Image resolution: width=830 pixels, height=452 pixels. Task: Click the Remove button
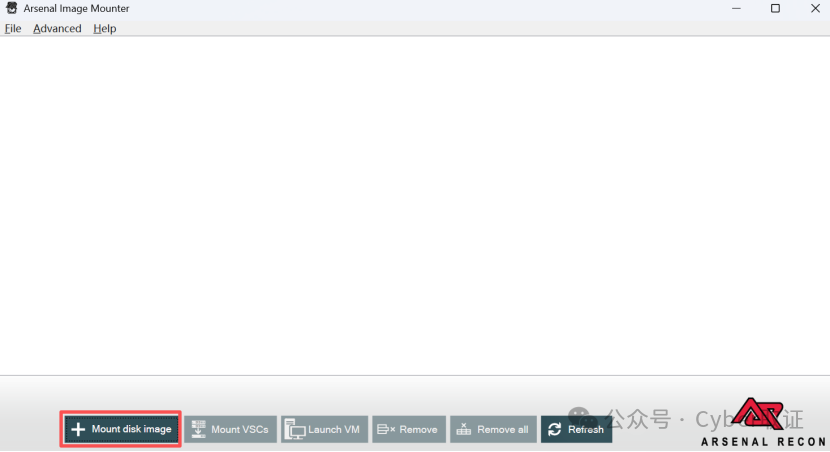[x=409, y=429]
